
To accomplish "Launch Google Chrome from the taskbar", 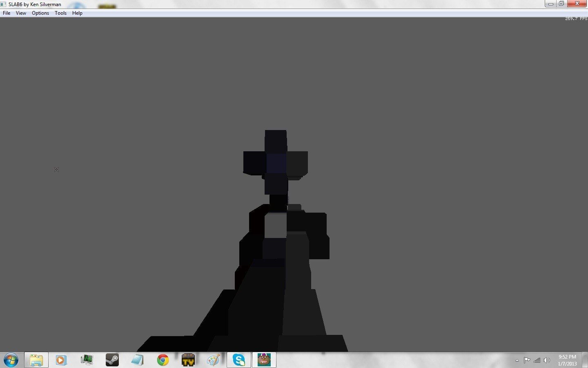I will (163, 360).
